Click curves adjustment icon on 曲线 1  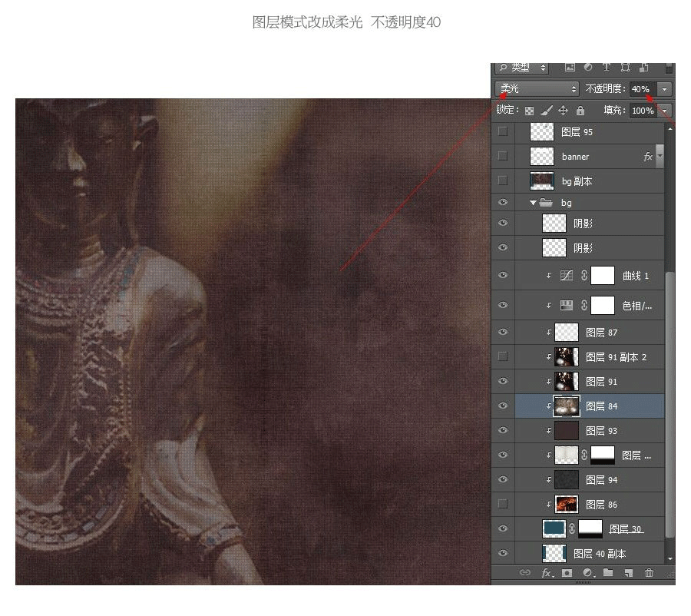(567, 276)
